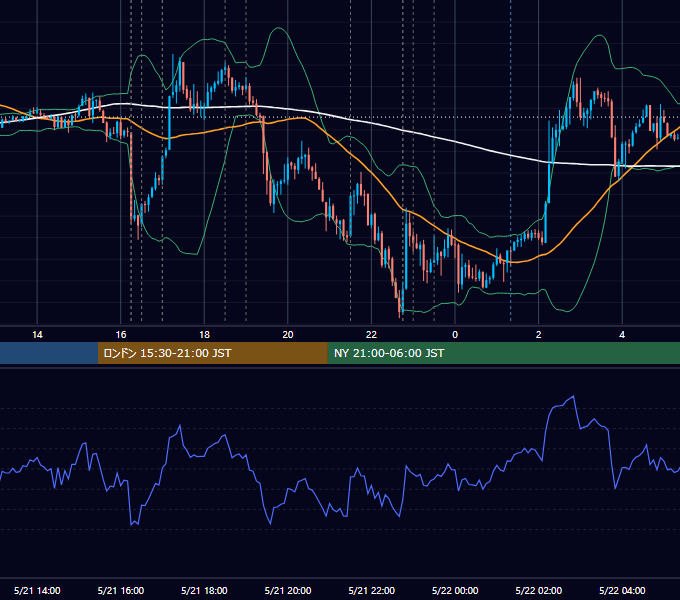Click the 5/21 14:00 date label
Image resolution: width=680 pixels, height=600 pixels.
(37, 590)
